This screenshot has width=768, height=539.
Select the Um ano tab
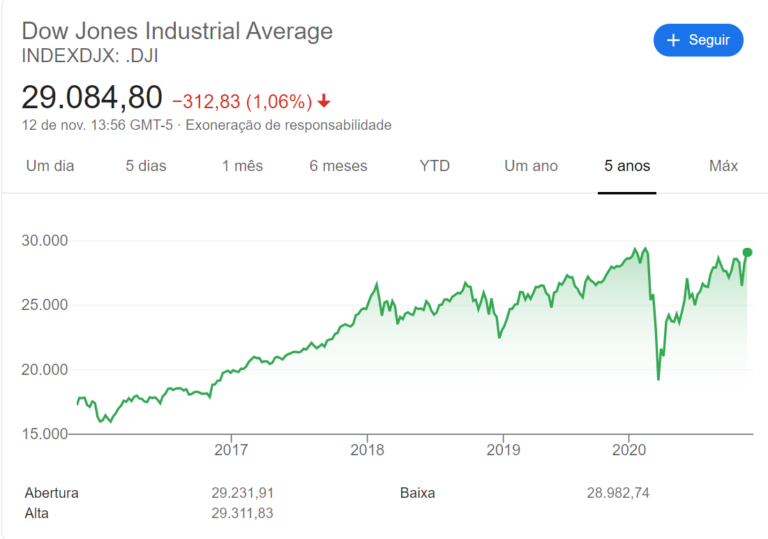coord(531,166)
